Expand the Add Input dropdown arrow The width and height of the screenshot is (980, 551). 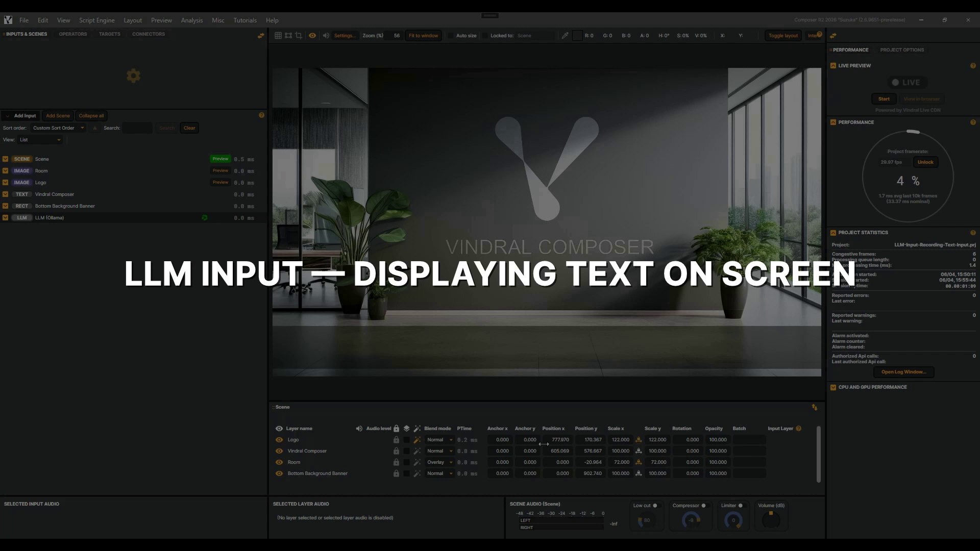pos(7,116)
